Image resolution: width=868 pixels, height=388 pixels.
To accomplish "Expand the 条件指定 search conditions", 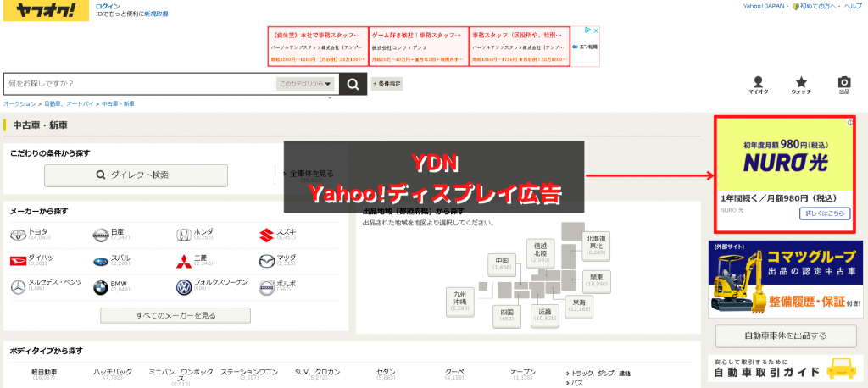I will (387, 84).
